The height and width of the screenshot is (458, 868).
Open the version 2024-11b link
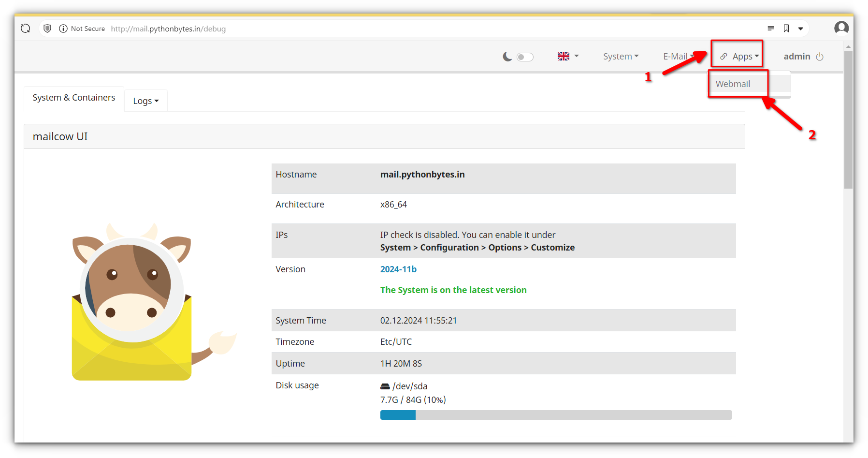(398, 269)
